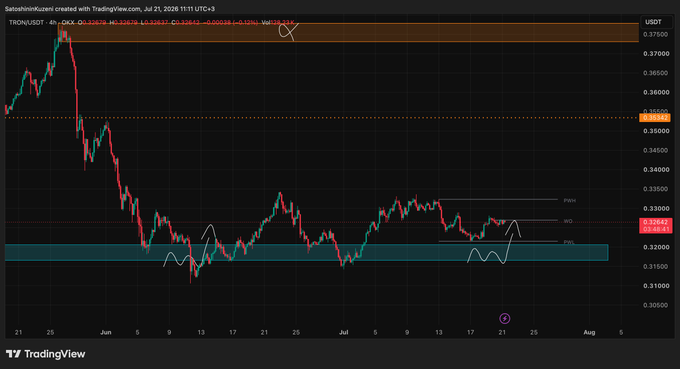Click the 0.34500 price axis label
The width and height of the screenshot is (680, 369).
tap(655, 150)
